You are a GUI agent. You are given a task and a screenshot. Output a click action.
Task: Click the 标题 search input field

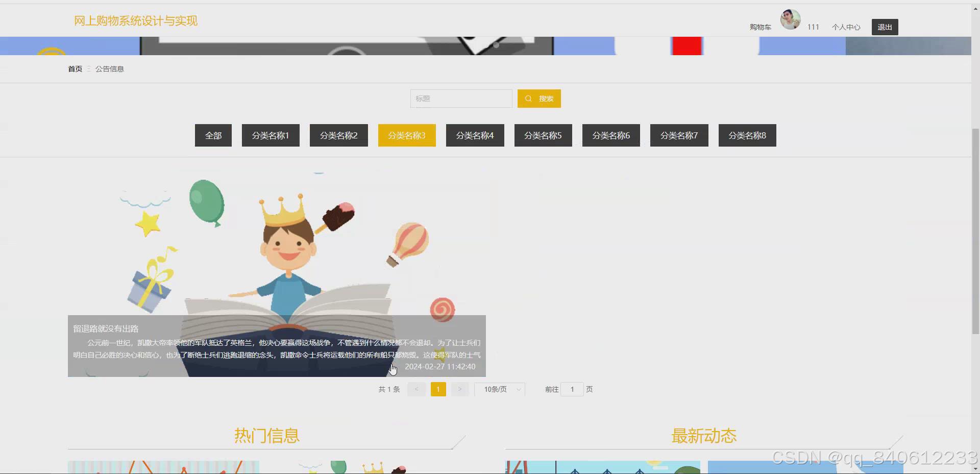[x=461, y=98]
